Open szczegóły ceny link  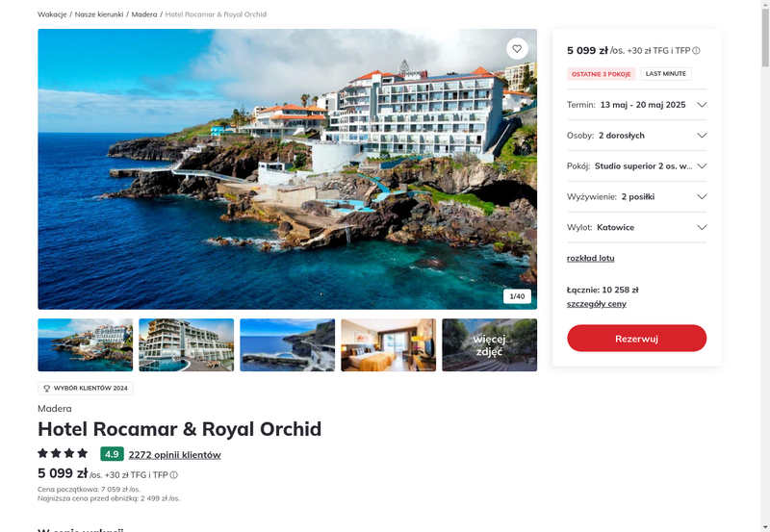coord(596,304)
